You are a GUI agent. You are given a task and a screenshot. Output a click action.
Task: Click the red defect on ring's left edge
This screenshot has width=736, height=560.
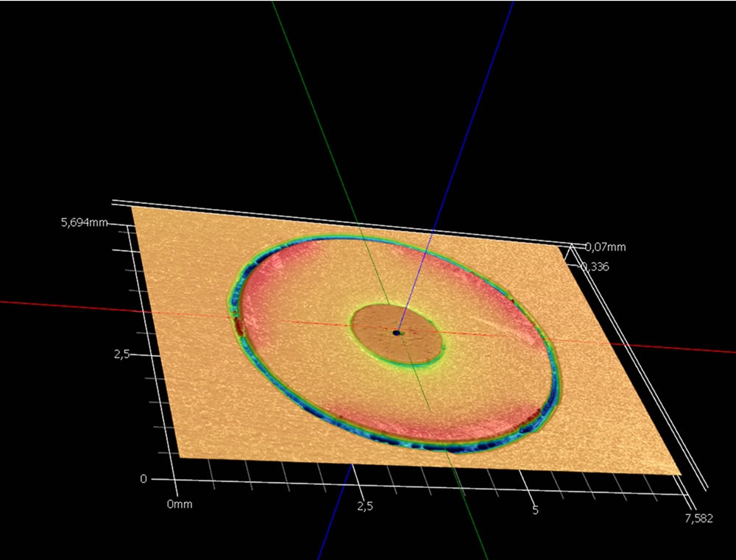(x=237, y=320)
